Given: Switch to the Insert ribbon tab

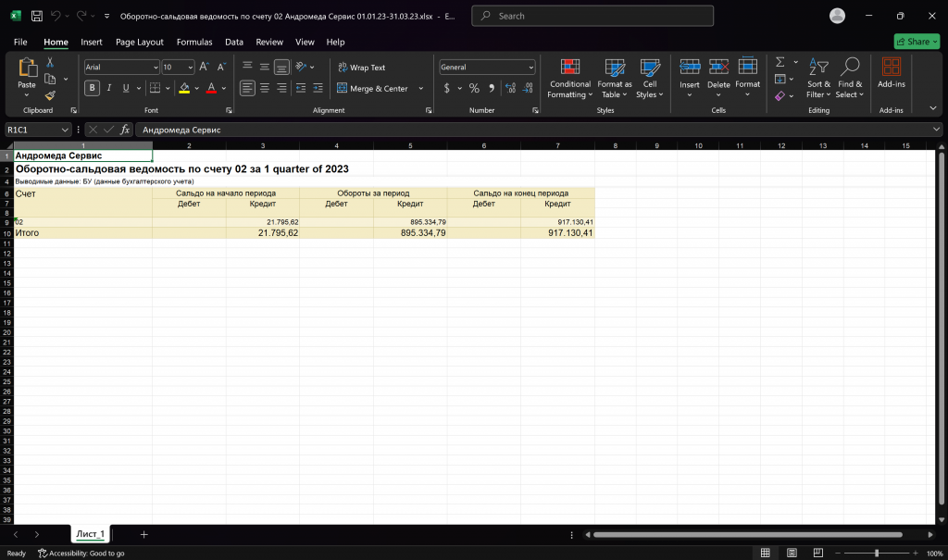Looking at the screenshot, I should click(x=92, y=42).
